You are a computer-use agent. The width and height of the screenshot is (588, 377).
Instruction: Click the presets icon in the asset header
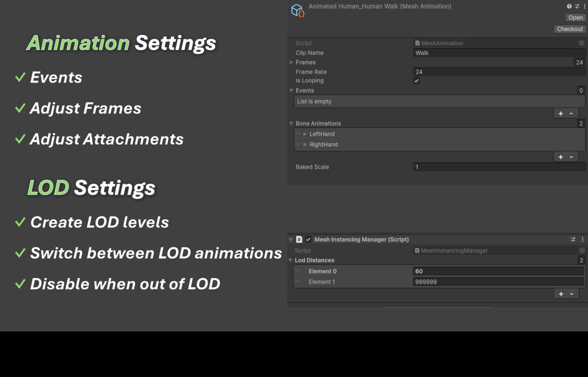point(577,6)
